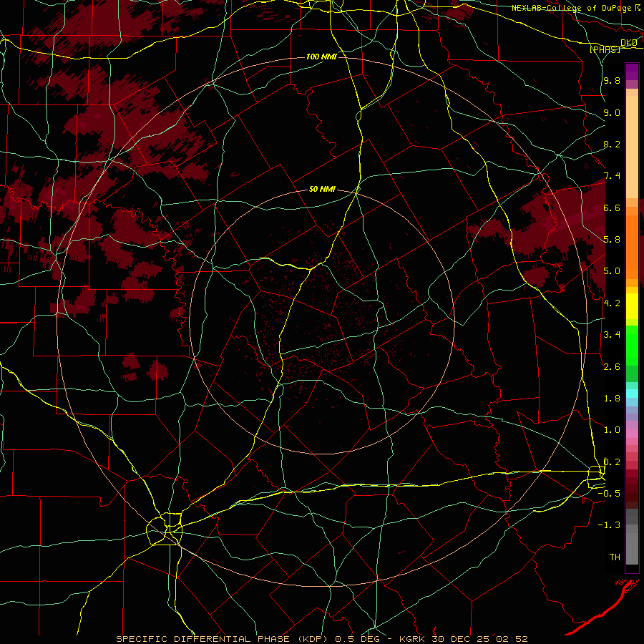Click the 1.8 value on the color scale
Screen dimensions: 644x644
pos(612,399)
